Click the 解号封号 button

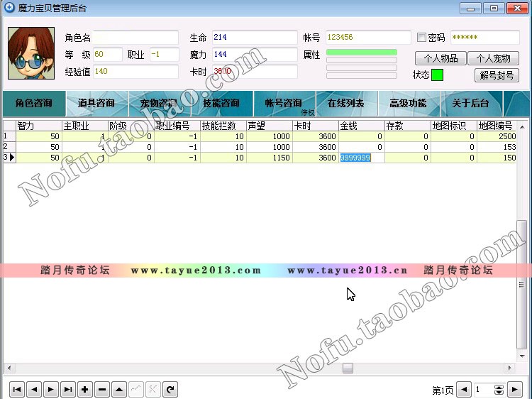497,75
